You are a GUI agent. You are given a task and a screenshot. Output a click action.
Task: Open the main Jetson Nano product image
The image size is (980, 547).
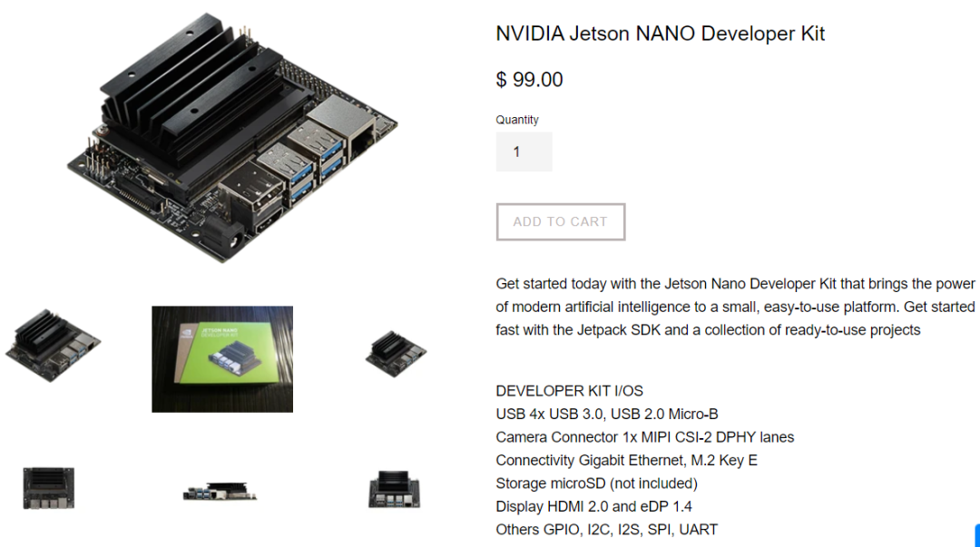pyautogui.click(x=232, y=138)
